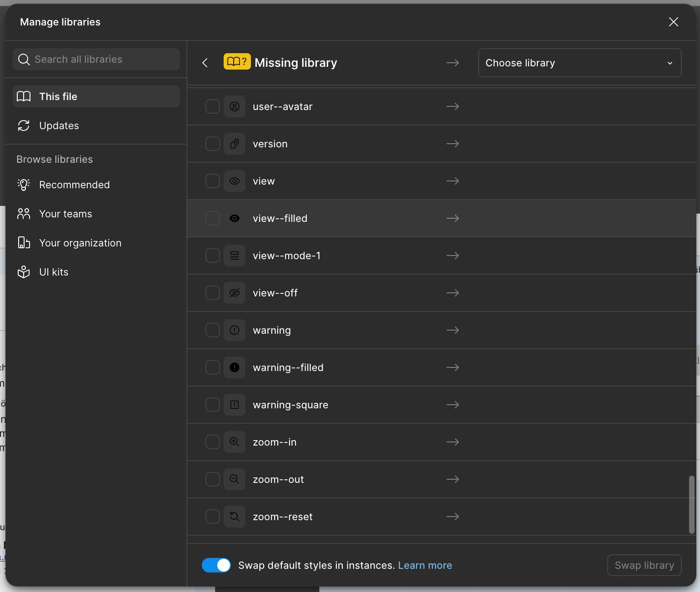700x592 pixels.
Task: Check the view--filled checkbox
Action: pos(213,218)
